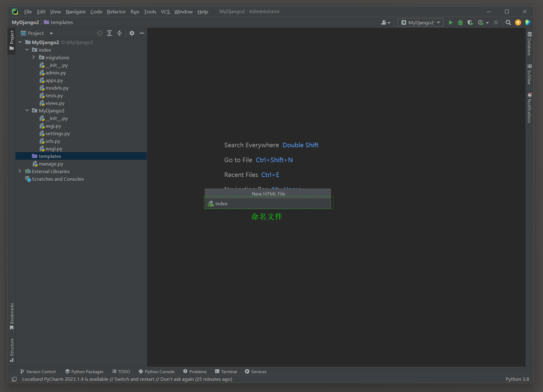The image size is (543, 392).
Task: Open the Notifications tool window
Action: pyautogui.click(x=529, y=108)
